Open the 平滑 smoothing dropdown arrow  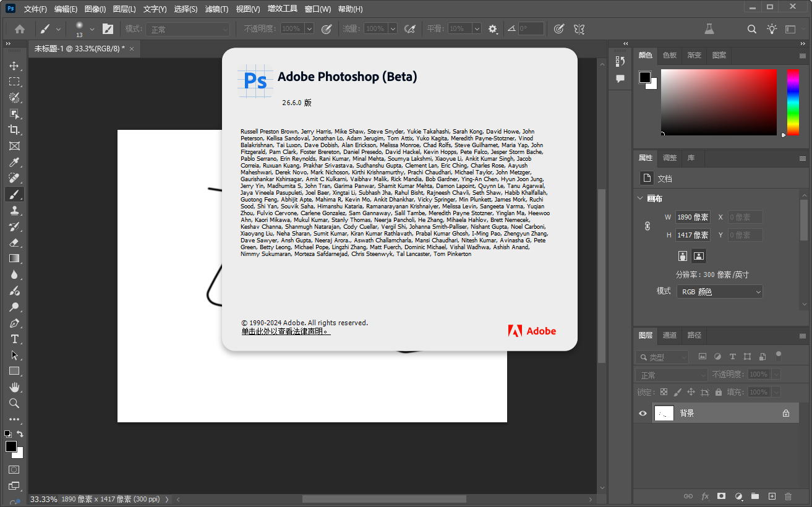pos(477,28)
